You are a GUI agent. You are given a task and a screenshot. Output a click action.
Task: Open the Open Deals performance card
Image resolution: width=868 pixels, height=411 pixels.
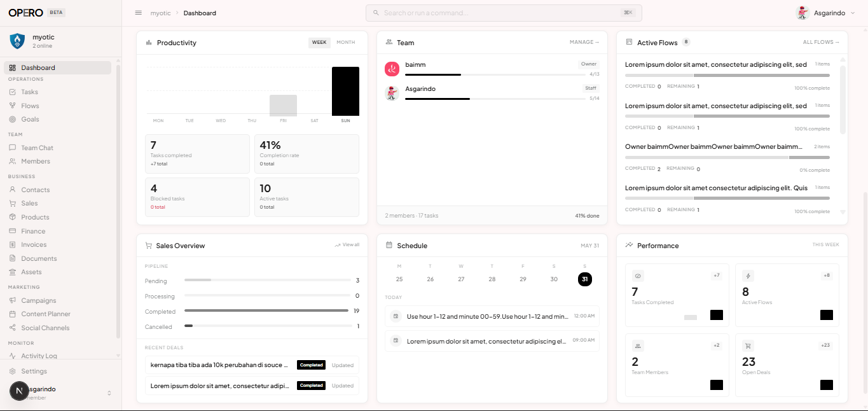pos(787,365)
